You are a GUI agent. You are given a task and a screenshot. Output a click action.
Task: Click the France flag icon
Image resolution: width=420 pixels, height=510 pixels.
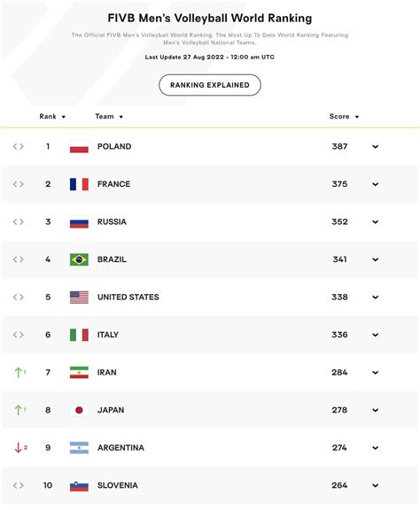(x=79, y=184)
